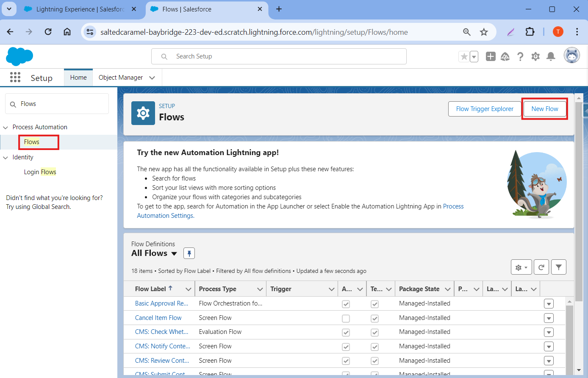Open the Cancel Item Flow link
Screen dimensions: 588x378
[x=158, y=318]
